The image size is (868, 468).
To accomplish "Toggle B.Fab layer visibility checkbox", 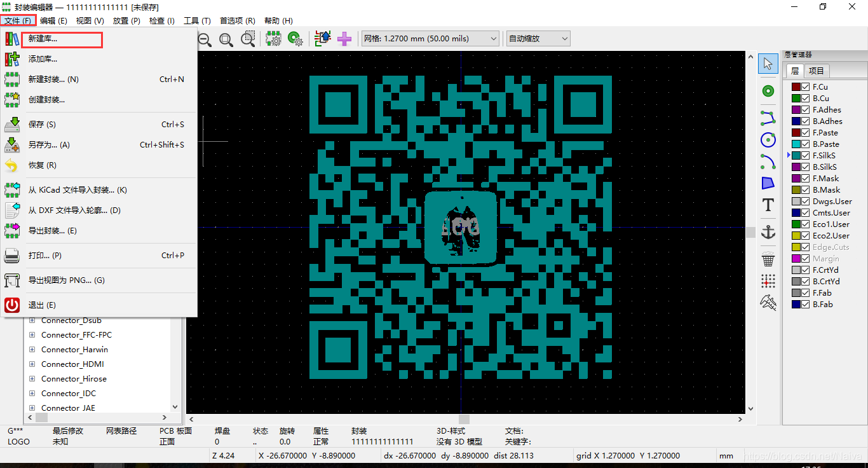I will (x=806, y=305).
